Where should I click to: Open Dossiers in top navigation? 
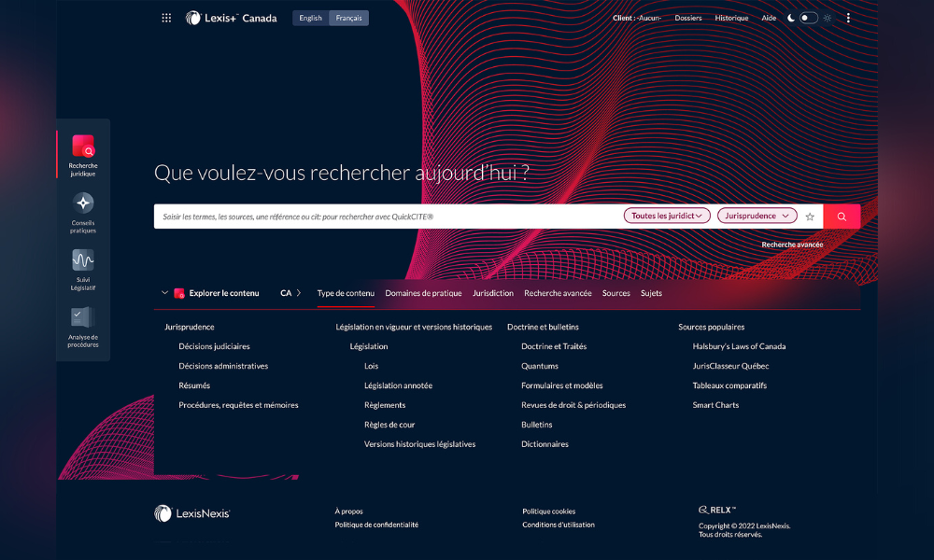pos(688,18)
